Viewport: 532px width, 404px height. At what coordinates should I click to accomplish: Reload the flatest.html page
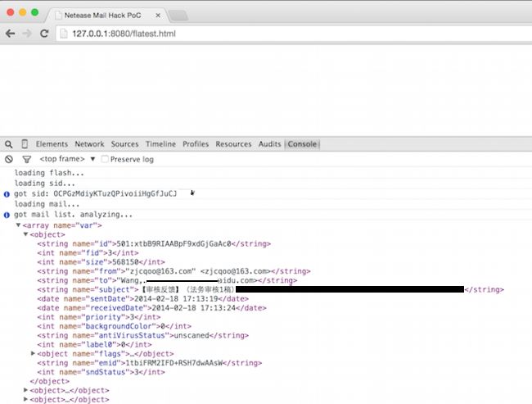44,34
